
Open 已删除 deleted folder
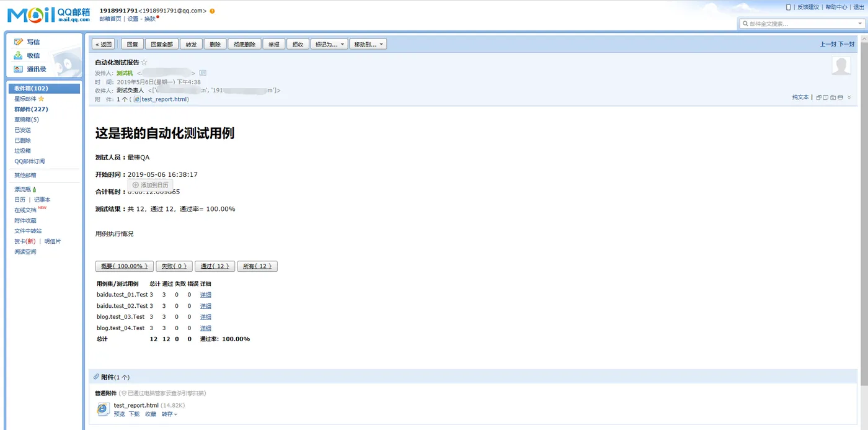22,140
